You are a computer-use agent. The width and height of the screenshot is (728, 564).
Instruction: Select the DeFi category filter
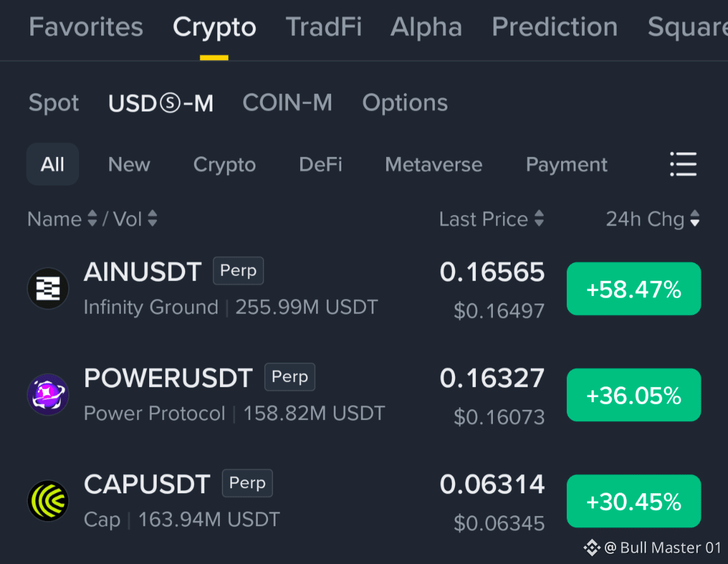(320, 164)
